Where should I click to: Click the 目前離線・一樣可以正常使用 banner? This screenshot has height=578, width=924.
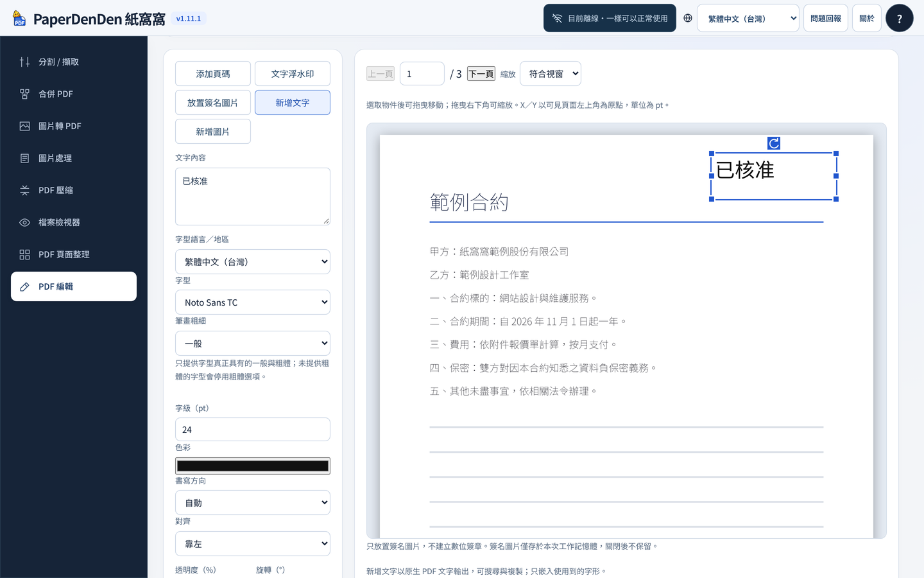click(610, 18)
